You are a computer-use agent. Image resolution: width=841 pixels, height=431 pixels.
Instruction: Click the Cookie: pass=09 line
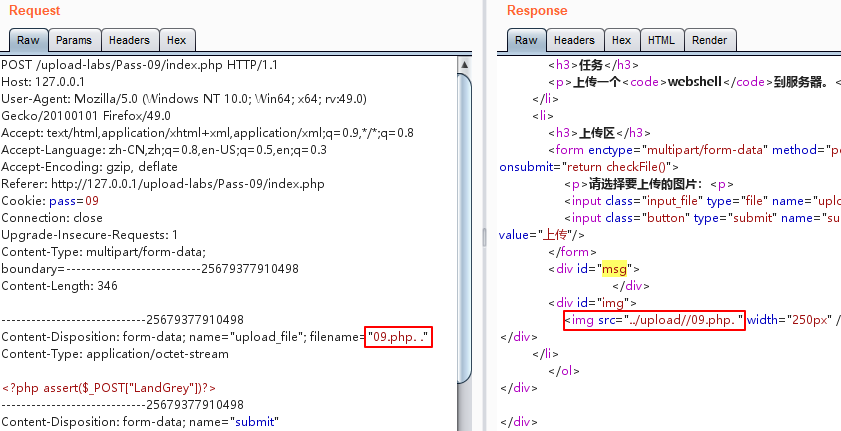click(50, 201)
